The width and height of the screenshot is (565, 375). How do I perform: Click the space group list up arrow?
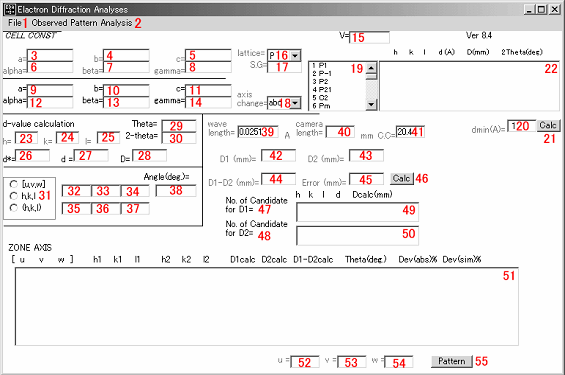[371, 67]
